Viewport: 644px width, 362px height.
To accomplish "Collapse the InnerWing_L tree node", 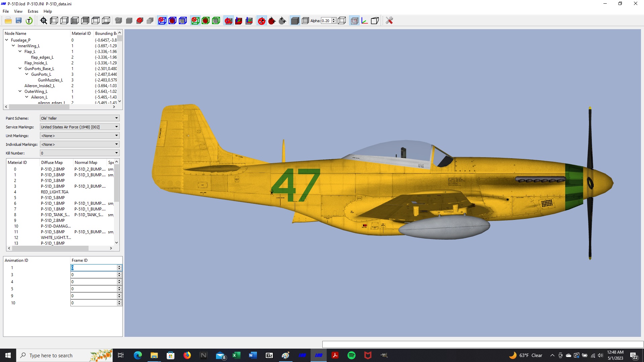I will point(13,46).
